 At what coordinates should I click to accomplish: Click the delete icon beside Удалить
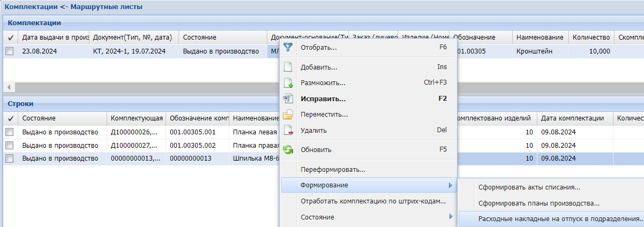(x=288, y=130)
